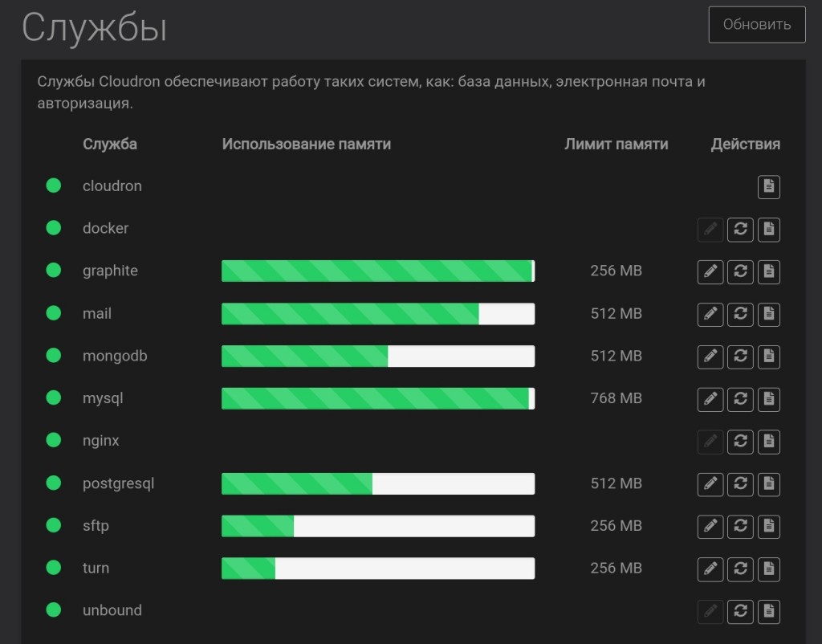Click the 256 MB limit for turn
Image resolution: width=822 pixels, height=644 pixels.
coord(616,568)
